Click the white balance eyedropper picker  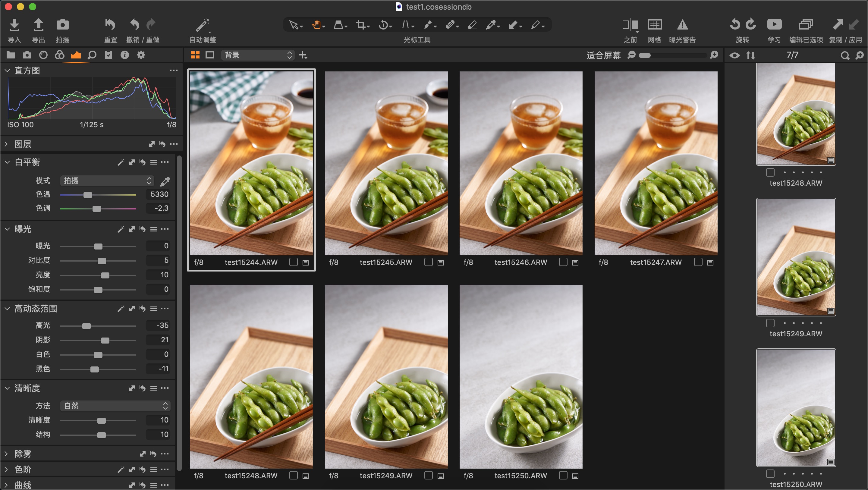point(165,181)
